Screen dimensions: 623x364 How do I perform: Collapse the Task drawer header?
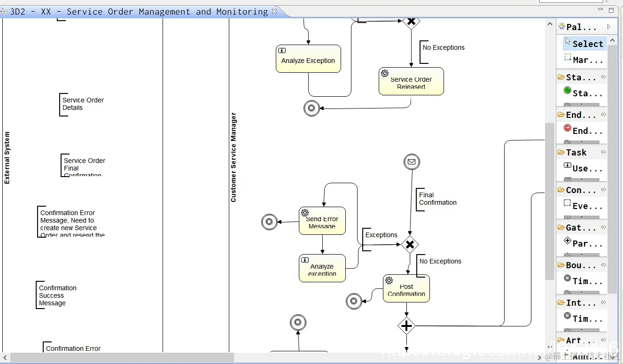coord(582,152)
